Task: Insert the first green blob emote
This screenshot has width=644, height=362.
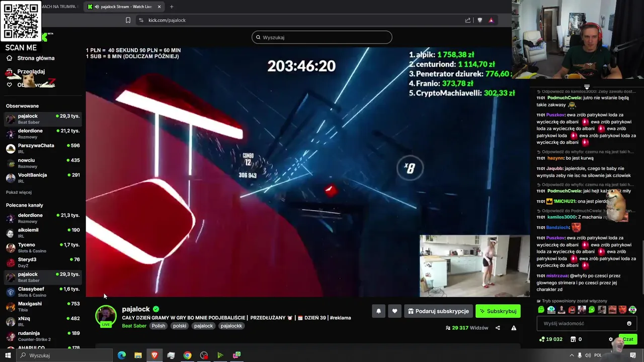Action: pos(541,310)
